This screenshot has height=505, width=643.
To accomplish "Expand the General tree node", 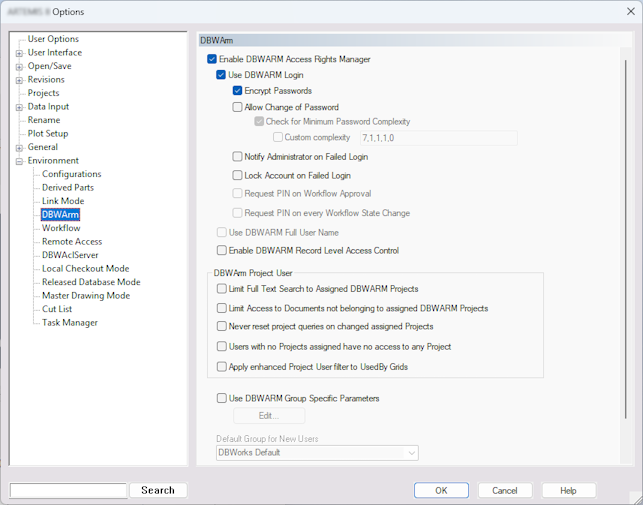I will (x=19, y=148).
